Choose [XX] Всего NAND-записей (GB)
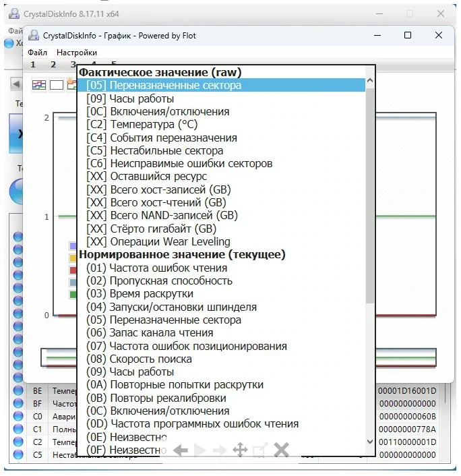 click(221, 215)
